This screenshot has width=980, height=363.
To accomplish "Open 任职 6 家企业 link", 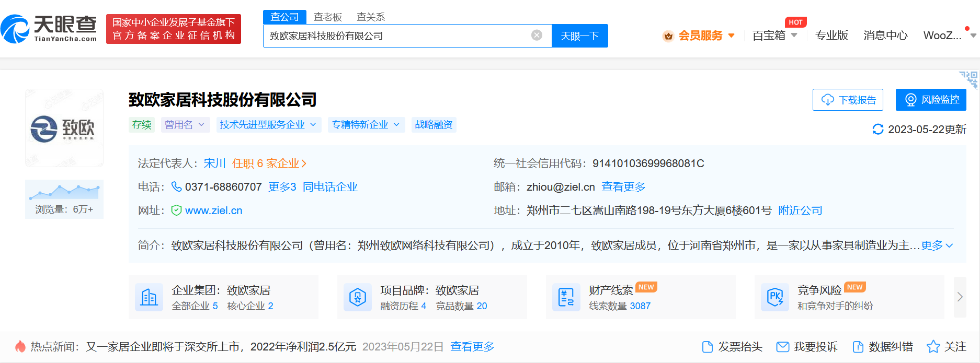I will click(x=269, y=163).
